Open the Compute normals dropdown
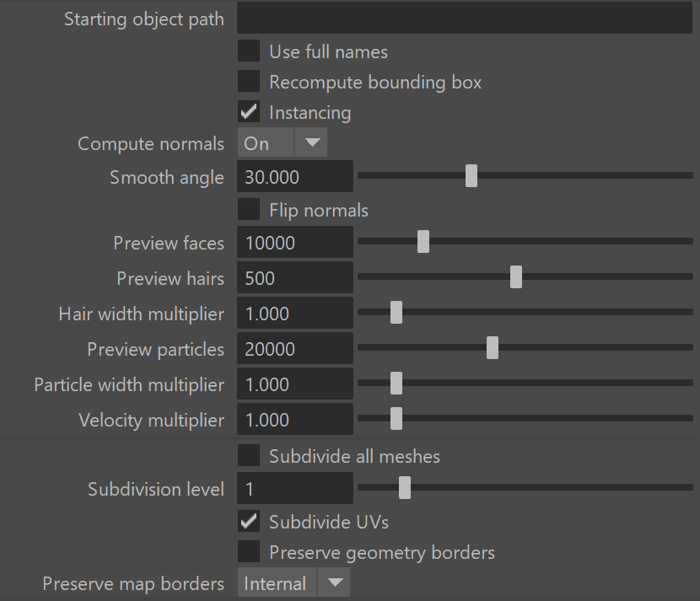700x601 pixels. [283, 142]
